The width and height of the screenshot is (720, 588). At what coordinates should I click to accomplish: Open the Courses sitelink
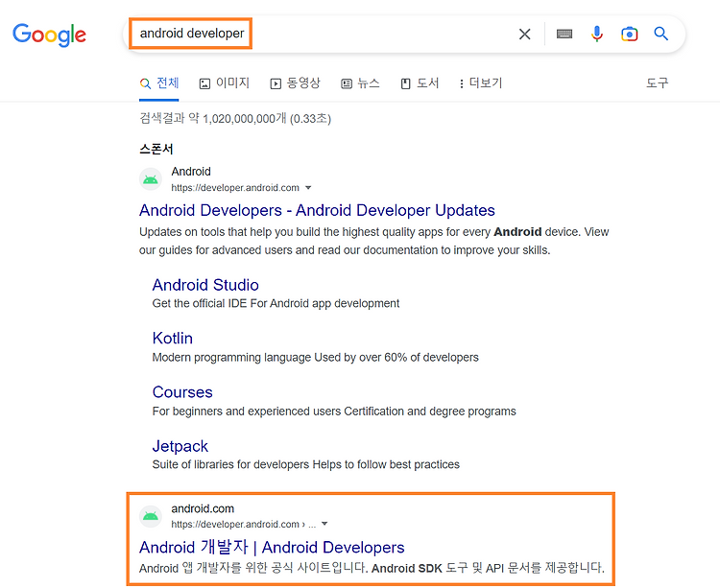click(182, 392)
